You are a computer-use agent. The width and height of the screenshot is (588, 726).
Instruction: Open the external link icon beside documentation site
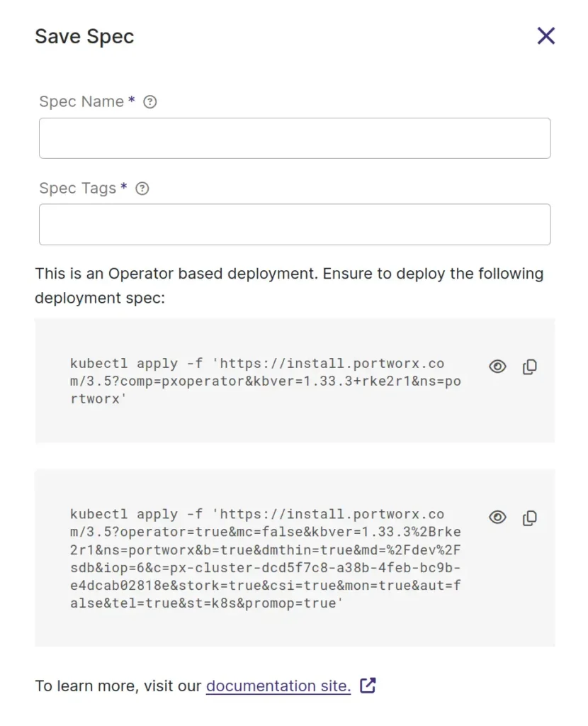[368, 686]
